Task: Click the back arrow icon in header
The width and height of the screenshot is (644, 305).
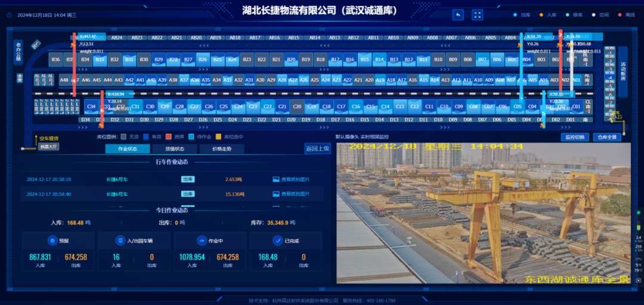Action: 458,15
